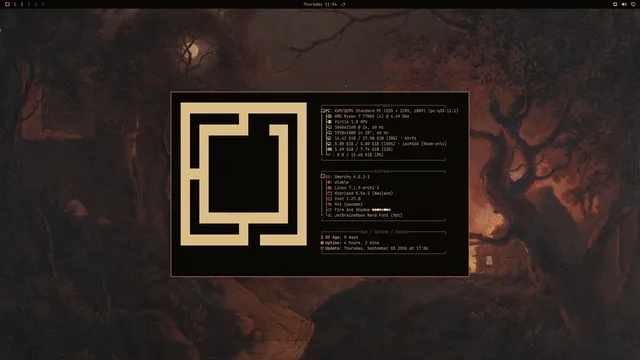Switch to workspace 3
This screenshot has width=640, height=360.
pyautogui.click(x=29, y=4)
